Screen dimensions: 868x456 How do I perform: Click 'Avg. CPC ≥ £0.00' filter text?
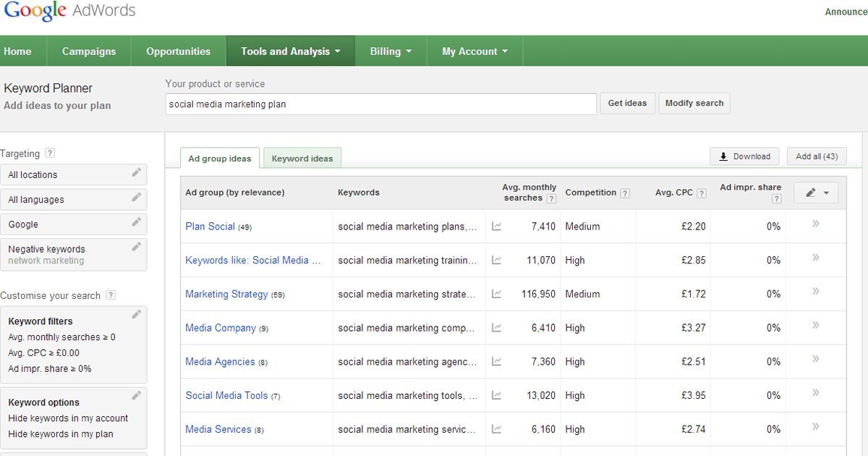pyautogui.click(x=43, y=353)
